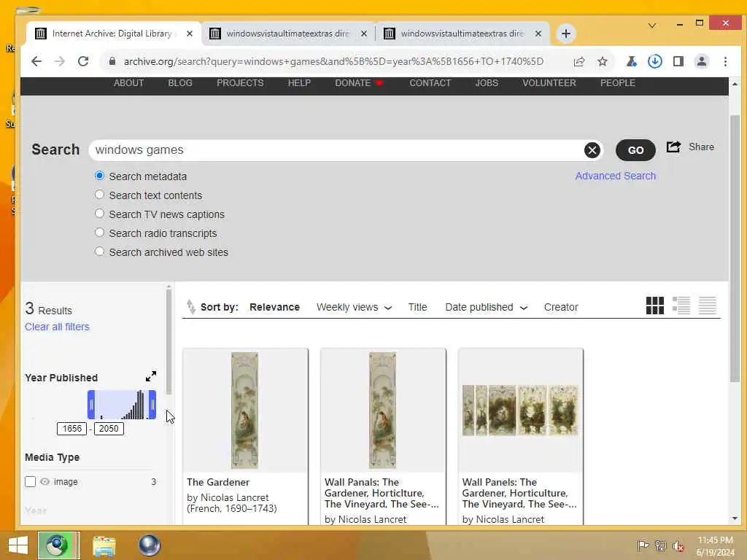The image size is (747, 560).
Task: Switch to the first windowsvistaultimateextras tab
Action: 287,34
